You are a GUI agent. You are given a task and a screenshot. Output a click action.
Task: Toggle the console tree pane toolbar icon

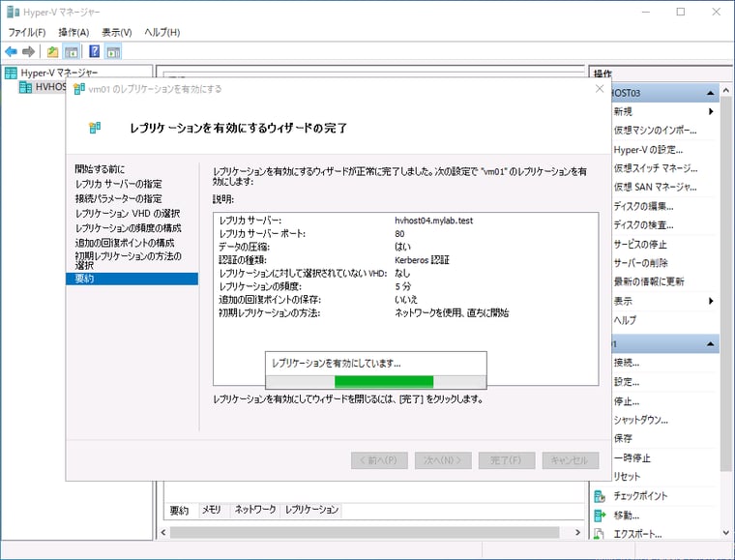point(72,51)
